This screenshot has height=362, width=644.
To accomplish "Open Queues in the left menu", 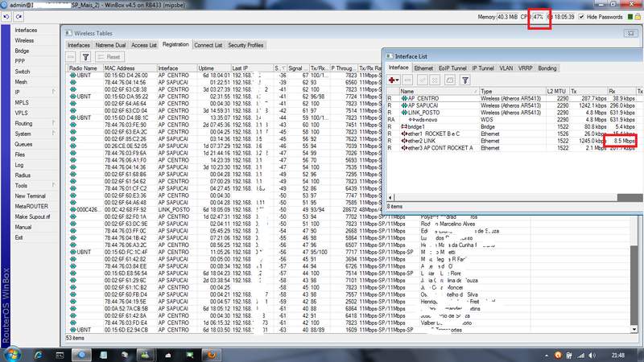I will 23,144.
